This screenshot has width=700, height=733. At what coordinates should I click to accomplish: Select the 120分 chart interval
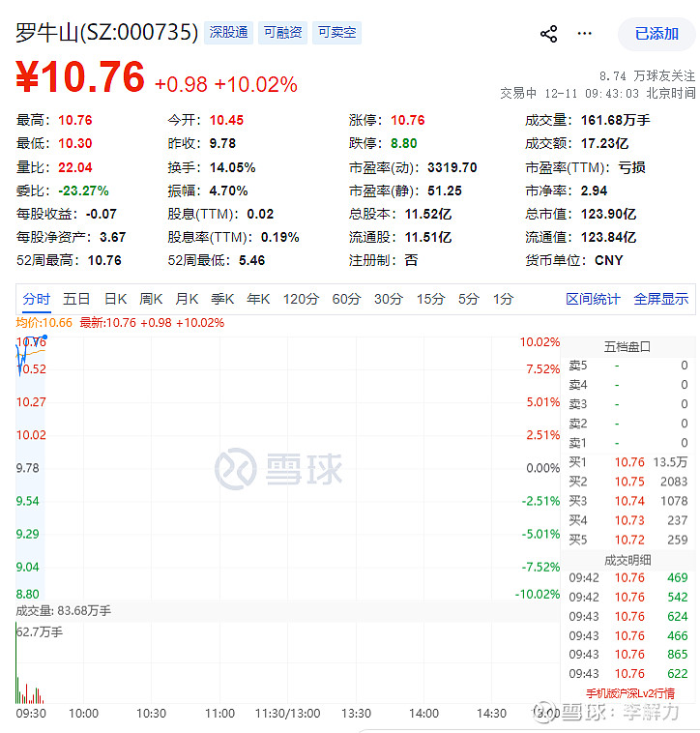(301, 299)
